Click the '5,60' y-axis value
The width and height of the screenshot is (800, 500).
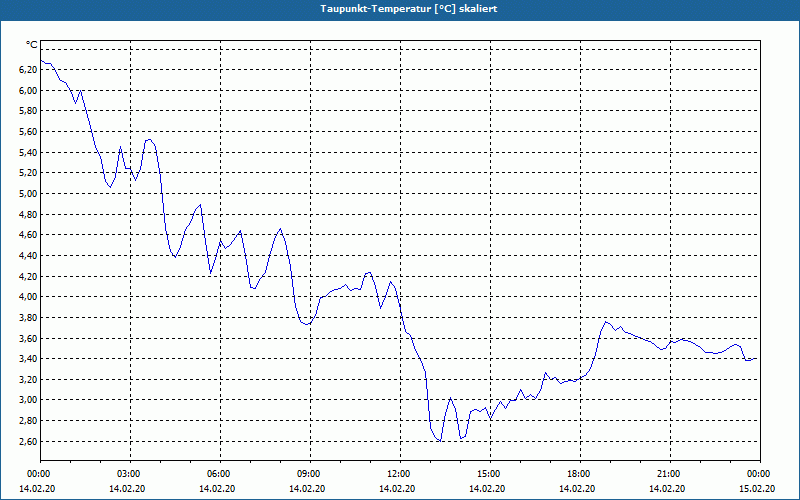point(29,132)
